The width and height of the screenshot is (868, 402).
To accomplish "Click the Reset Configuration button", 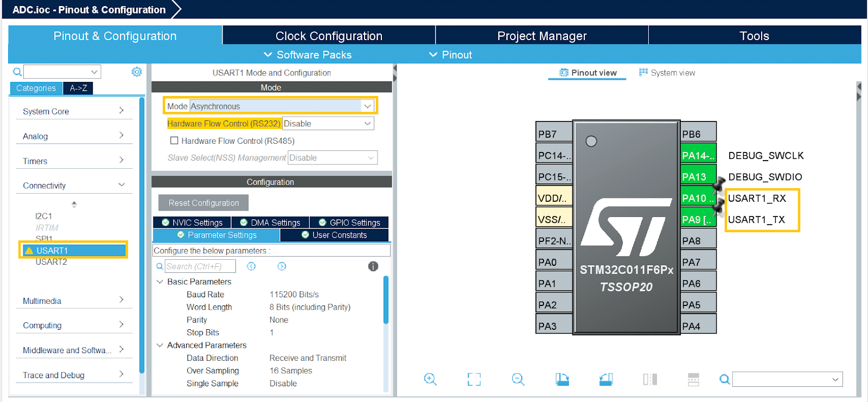I will [203, 203].
